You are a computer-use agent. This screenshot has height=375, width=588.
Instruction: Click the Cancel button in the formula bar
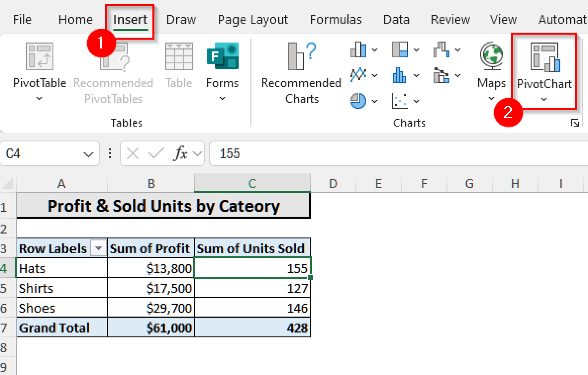click(x=132, y=154)
